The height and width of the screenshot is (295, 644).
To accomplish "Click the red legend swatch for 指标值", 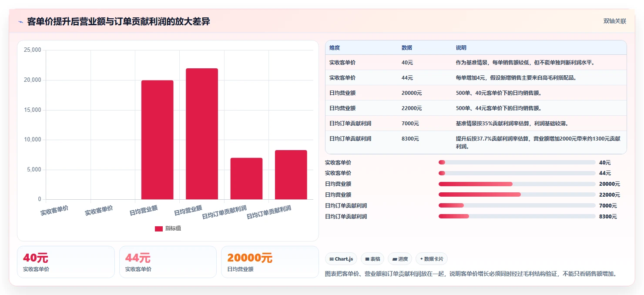I will tap(159, 228).
